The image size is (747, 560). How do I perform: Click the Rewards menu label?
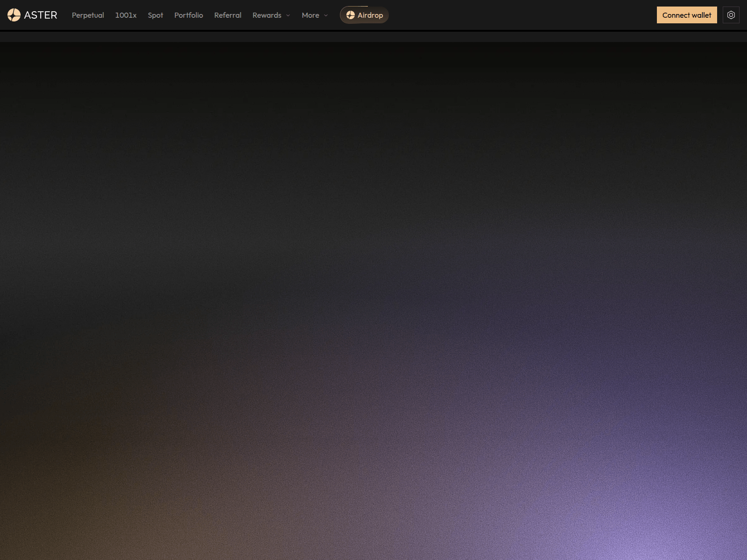pos(267,15)
